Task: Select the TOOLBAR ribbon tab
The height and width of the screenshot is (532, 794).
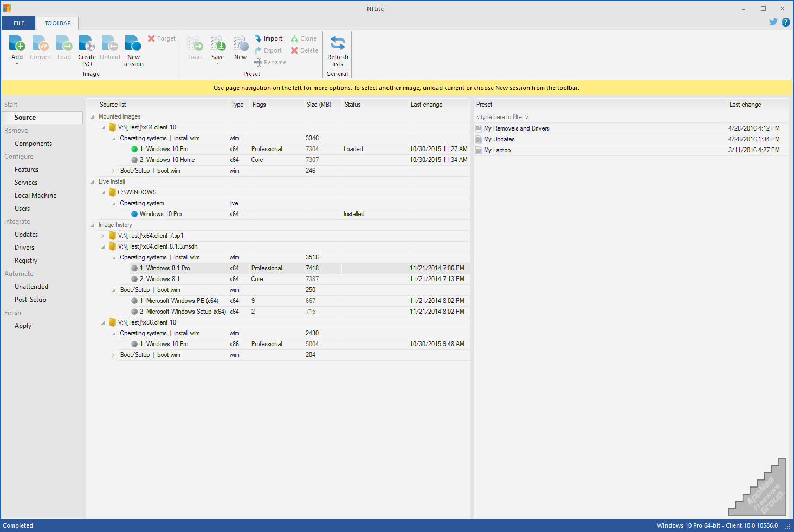Action: click(x=58, y=23)
